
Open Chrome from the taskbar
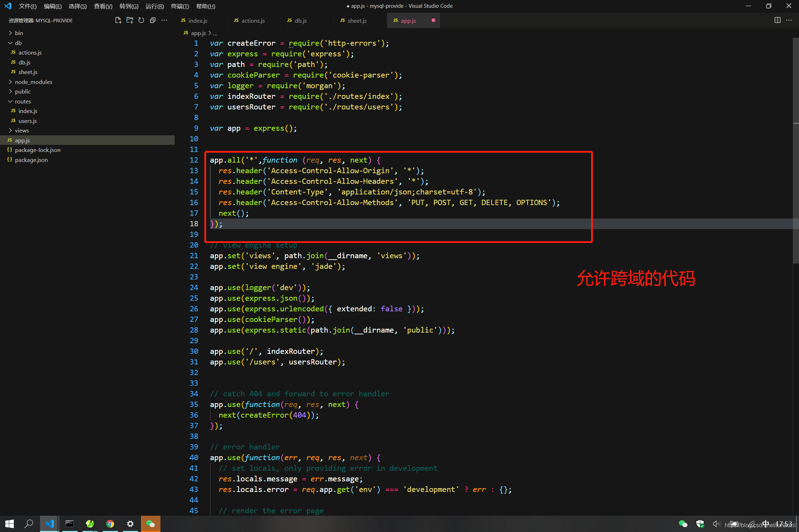pos(110,524)
